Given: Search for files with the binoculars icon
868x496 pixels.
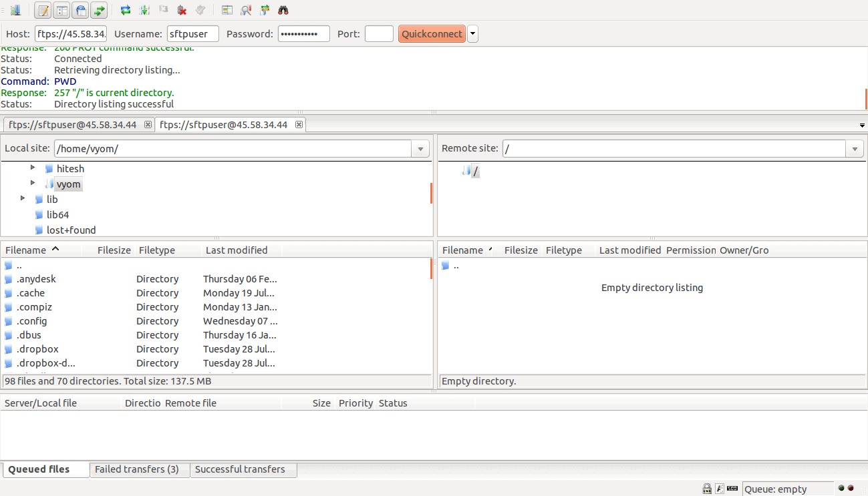Looking at the screenshot, I should click(x=283, y=10).
